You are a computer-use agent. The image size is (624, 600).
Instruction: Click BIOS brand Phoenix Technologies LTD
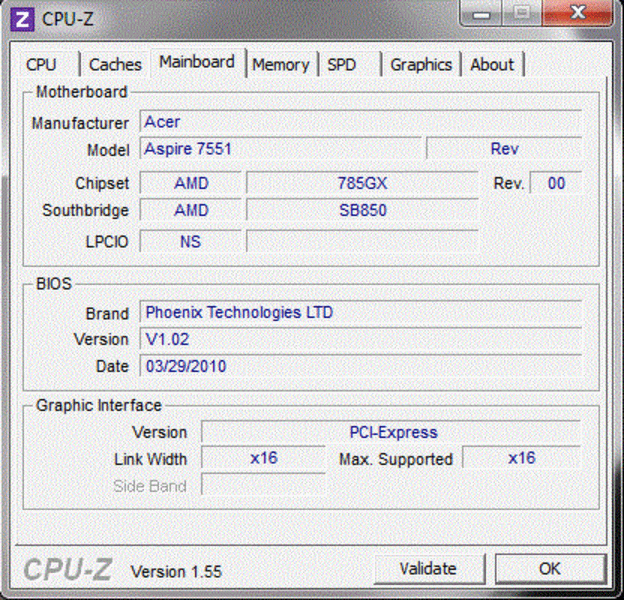(361, 312)
